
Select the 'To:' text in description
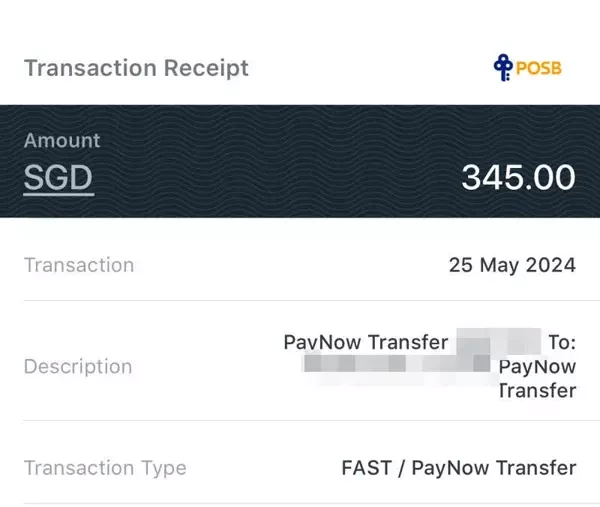coord(562,342)
